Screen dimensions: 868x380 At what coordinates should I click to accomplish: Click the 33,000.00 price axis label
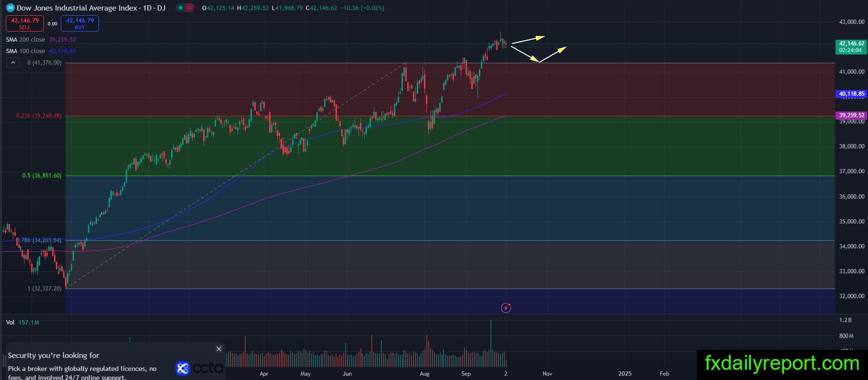point(852,271)
